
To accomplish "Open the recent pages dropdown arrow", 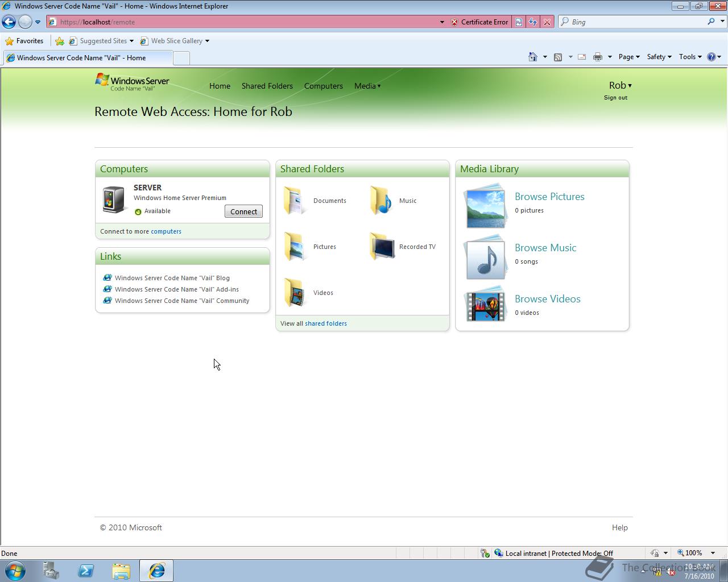I will [38, 22].
